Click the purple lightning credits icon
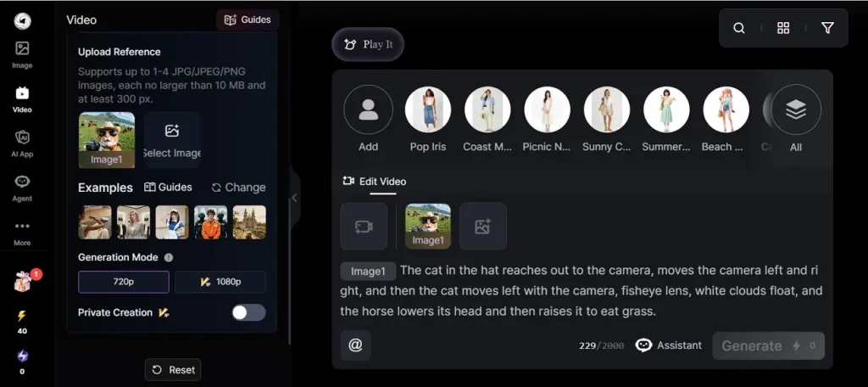This screenshot has width=868, height=387. pyautogui.click(x=21, y=356)
